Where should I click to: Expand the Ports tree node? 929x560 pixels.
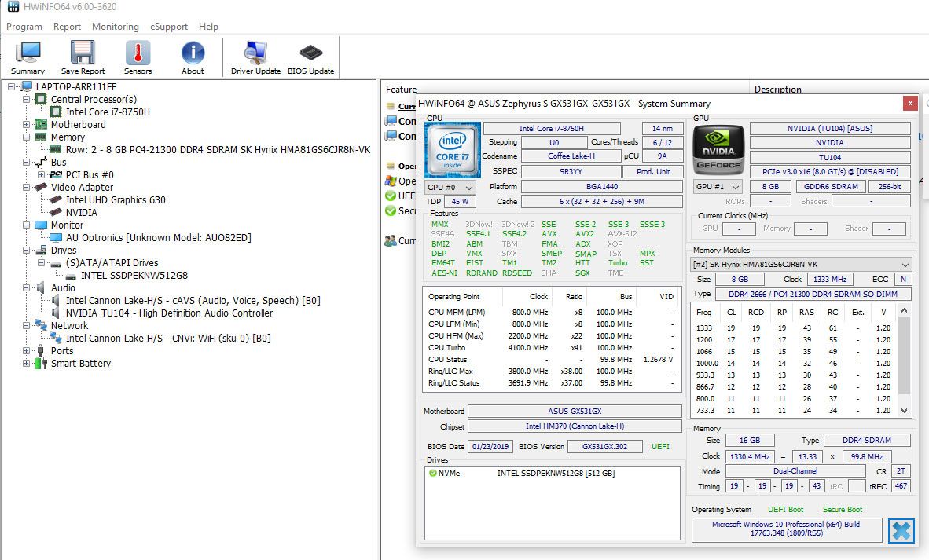pos(26,350)
